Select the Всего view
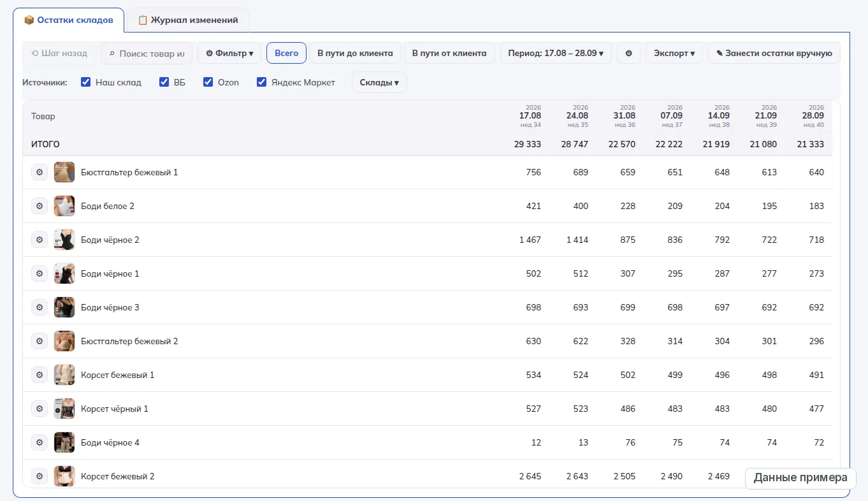This screenshot has width=868, height=501. [x=286, y=53]
